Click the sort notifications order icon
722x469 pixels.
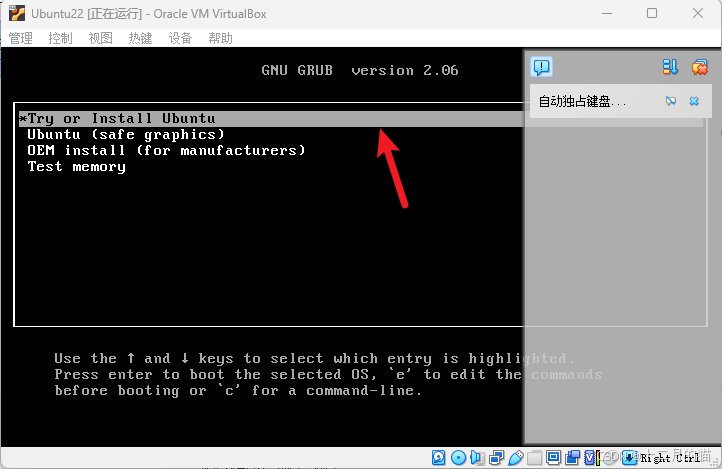[670, 67]
